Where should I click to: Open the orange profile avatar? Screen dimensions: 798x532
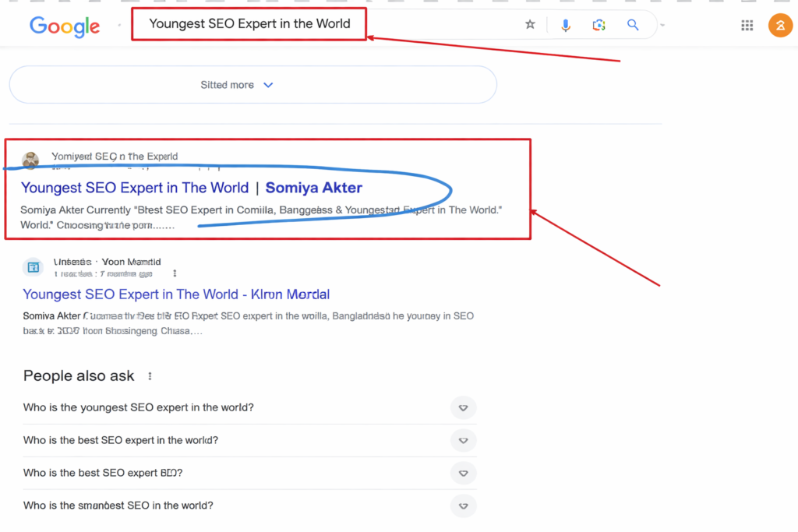point(780,26)
